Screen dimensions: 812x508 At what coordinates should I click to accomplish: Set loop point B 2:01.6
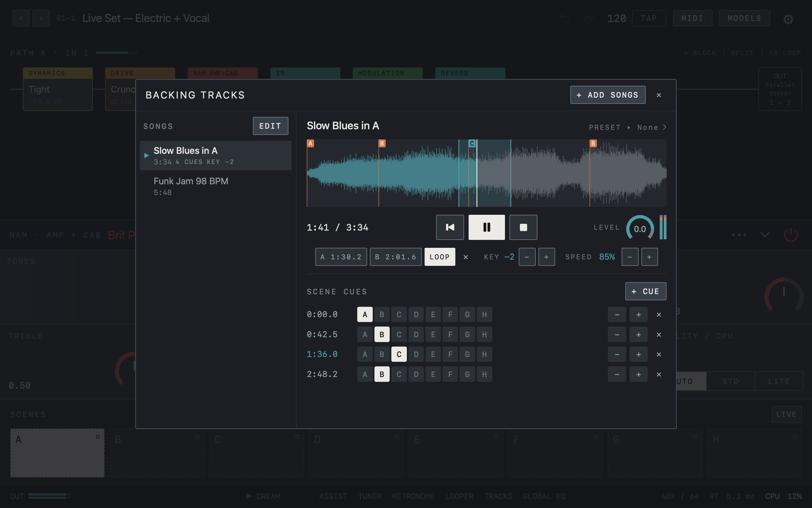click(x=396, y=257)
